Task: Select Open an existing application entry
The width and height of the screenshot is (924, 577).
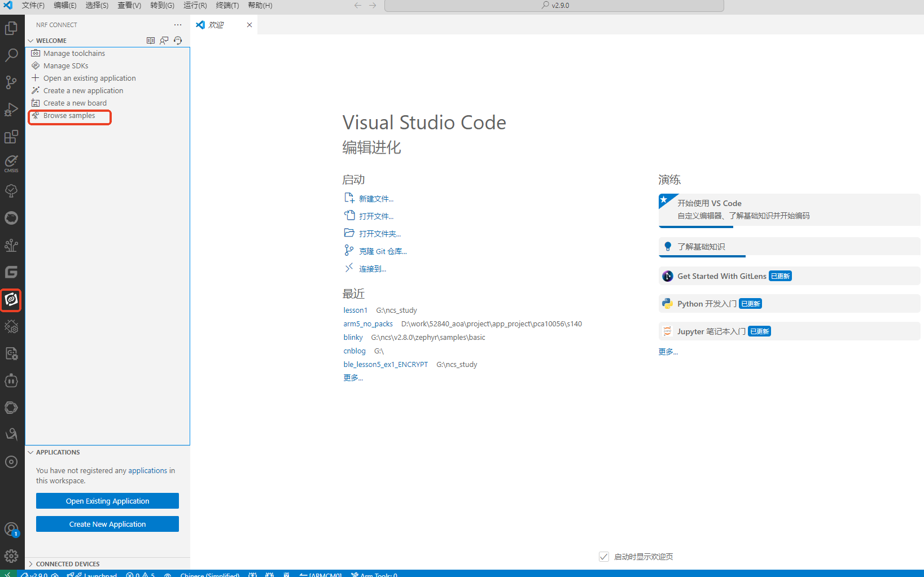Action: tap(89, 78)
